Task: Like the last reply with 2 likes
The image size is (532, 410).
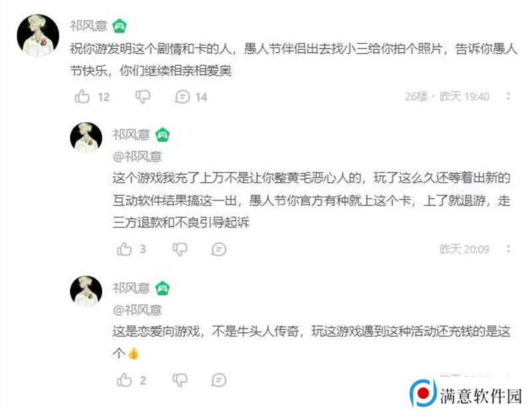Action: coord(124,380)
